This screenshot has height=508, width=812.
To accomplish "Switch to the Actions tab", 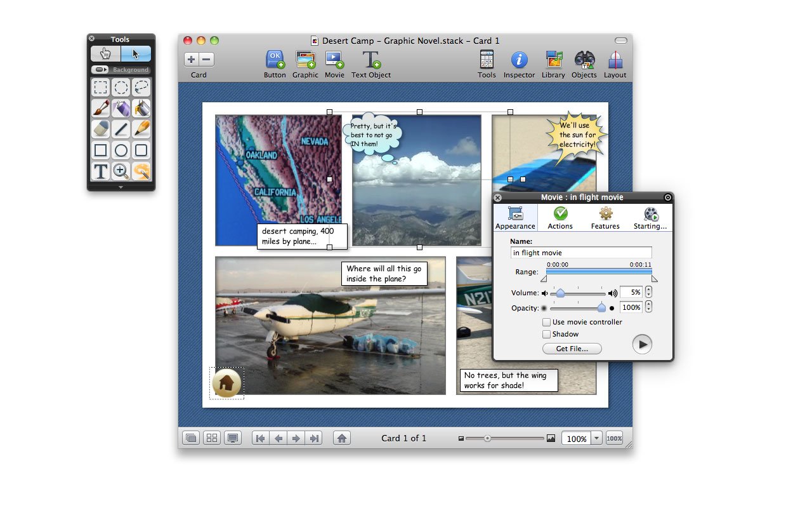I will (560, 218).
